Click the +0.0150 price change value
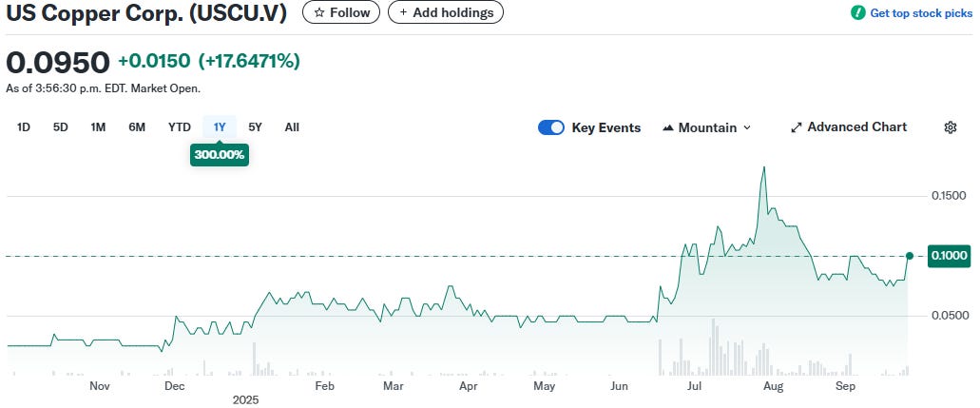This screenshot has height=408, width=980. pos(154,61)
